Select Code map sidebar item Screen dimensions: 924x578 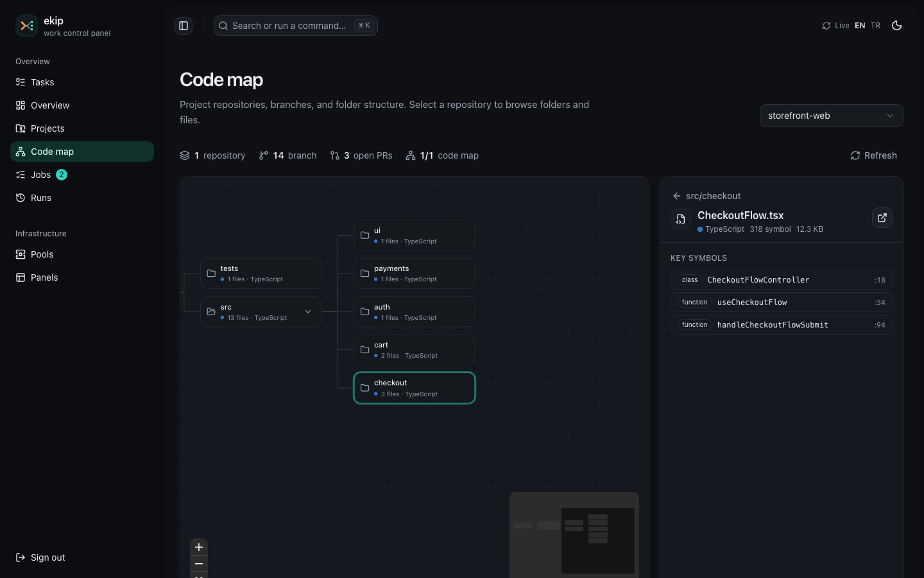(x=82, y=152)
